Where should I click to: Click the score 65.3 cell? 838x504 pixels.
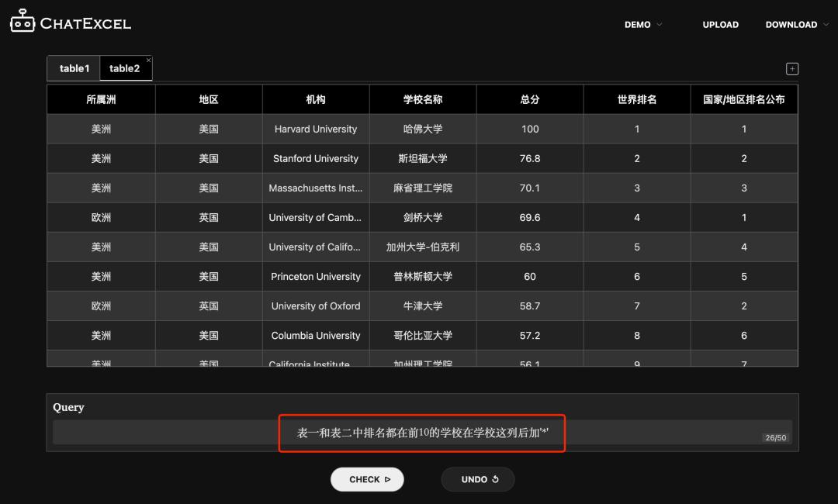tap(530, 247)
